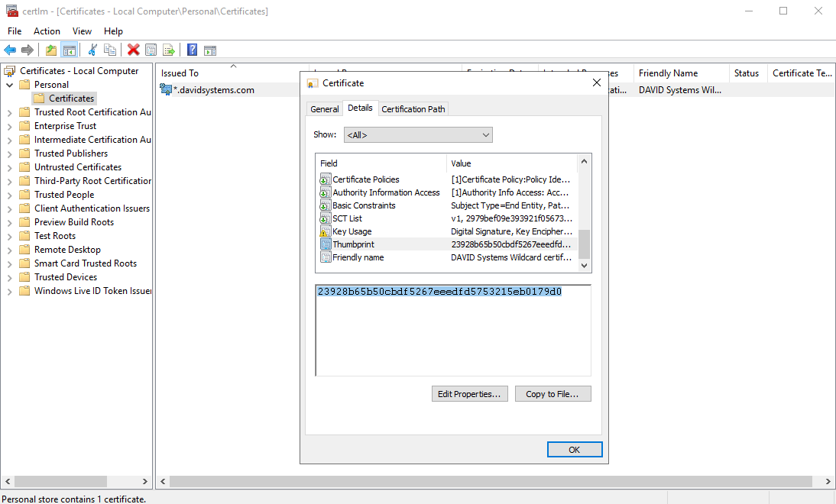Click the Cut scissors toolbar icon
The height and width of the screenshot is (504, 836).
92,50
